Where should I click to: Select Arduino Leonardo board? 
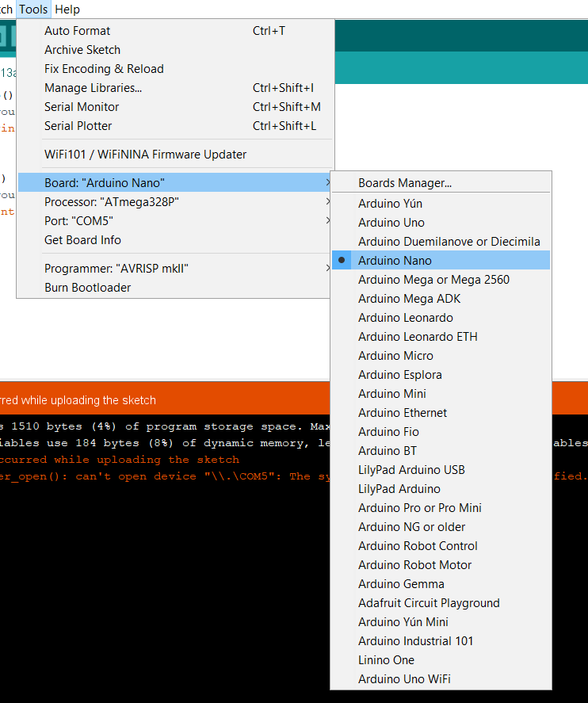441,318
